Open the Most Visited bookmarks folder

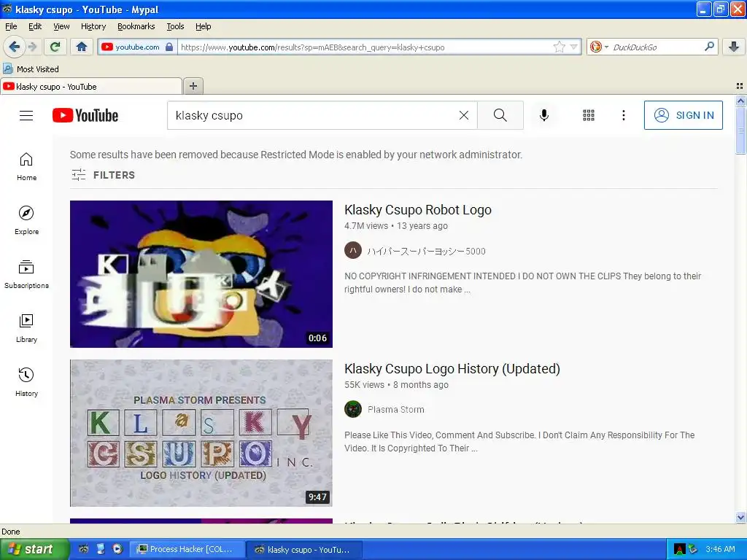(31, 69)
